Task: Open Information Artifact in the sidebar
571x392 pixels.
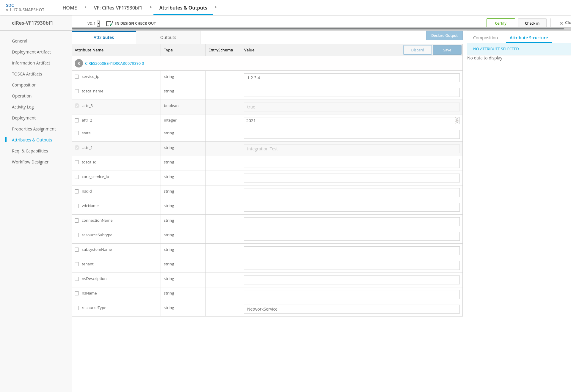Action: pyautogui.click(x=31, y=63)
